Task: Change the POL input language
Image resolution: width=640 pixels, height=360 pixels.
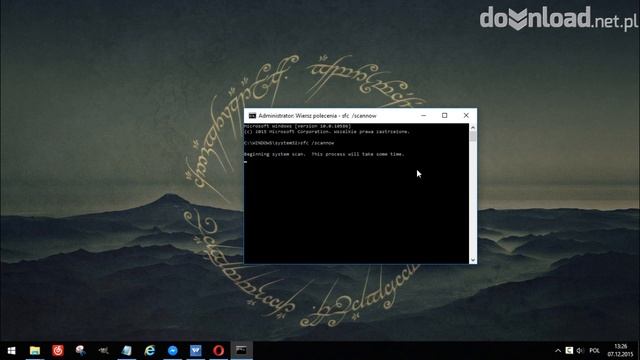Action: (594, 351)
